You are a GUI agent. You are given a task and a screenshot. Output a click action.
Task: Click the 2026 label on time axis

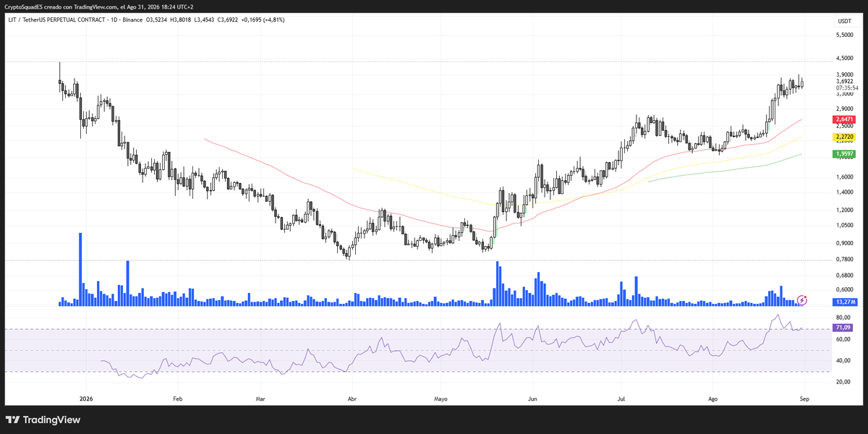coord(86,399)
